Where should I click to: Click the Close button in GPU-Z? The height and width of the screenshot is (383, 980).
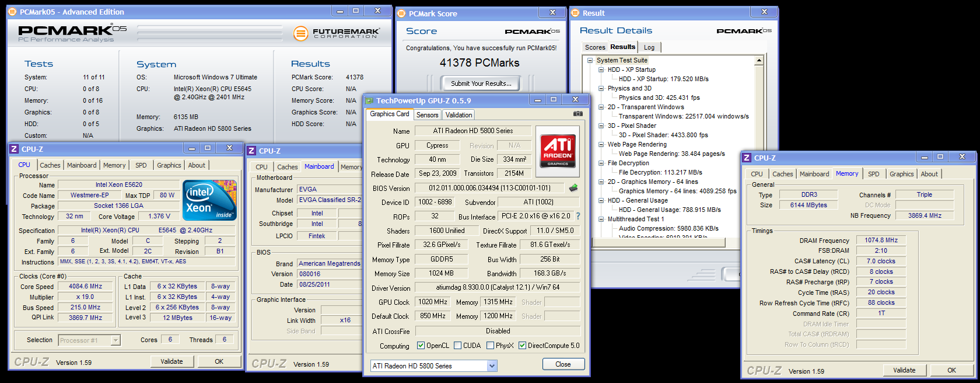tap(563, 364)
